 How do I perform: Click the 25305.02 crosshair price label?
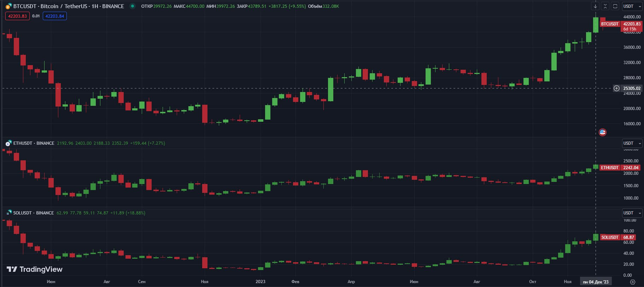[x=632, y=88]
